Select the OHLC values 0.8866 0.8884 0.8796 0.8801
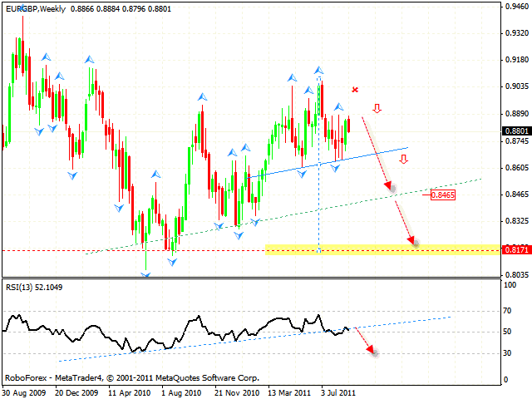 point(121,9)
